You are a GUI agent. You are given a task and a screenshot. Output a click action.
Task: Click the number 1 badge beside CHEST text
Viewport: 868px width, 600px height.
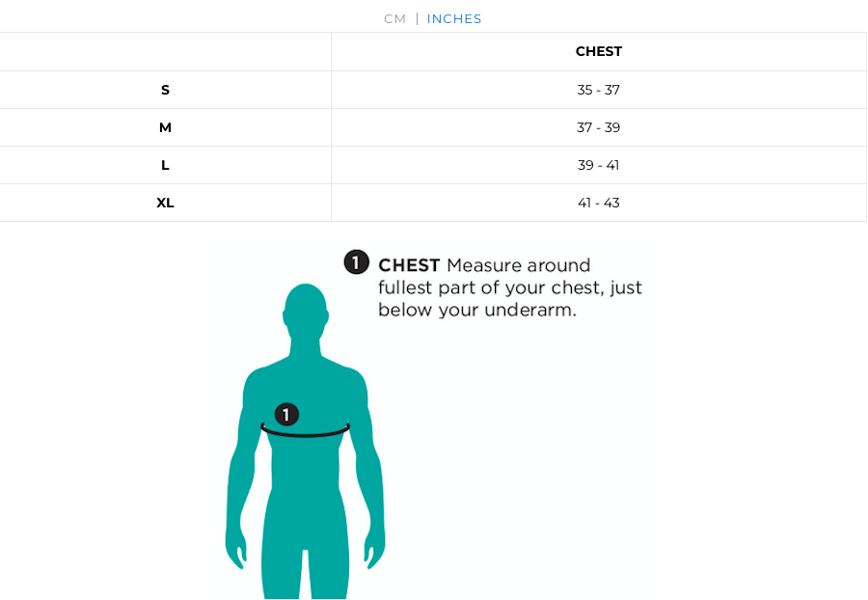pos(357,261)
